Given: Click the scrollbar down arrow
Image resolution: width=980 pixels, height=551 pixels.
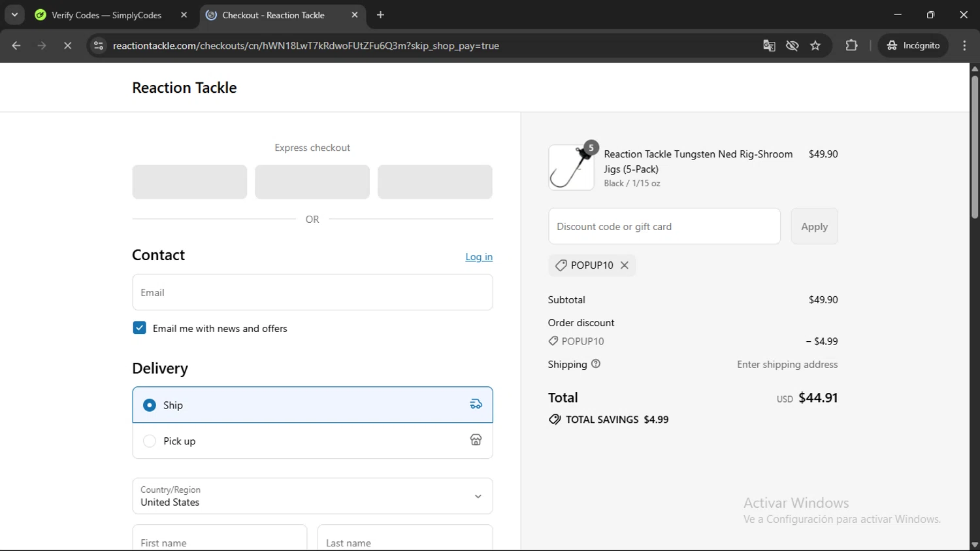Looking at the screenshot, I should click(x=975, y=545).
